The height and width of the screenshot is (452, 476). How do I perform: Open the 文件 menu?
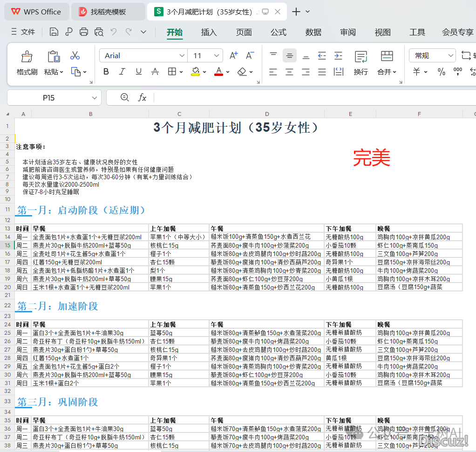(23, 32)
